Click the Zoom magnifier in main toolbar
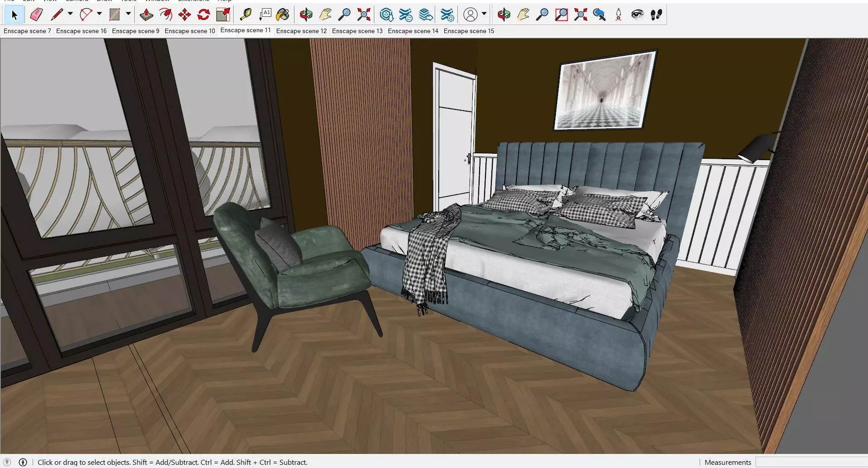868x468 pixels. point(344,15)
